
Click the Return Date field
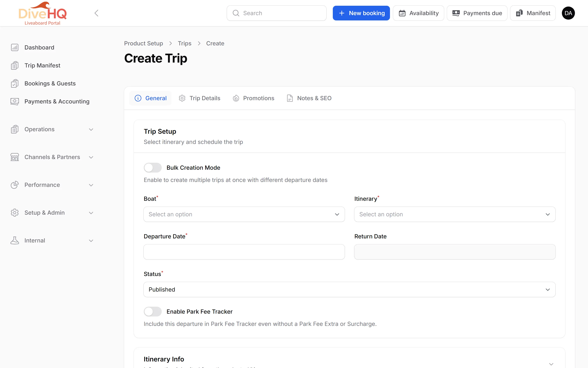455,252
